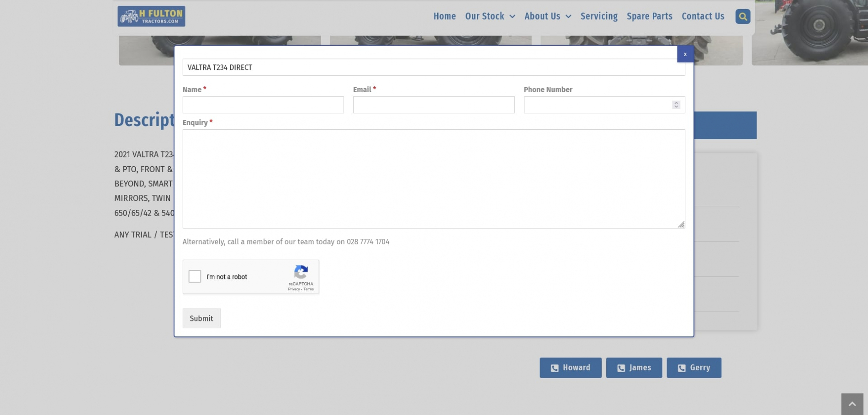Viewport: 868px width, 415px height.
Task: Click the phone icon on Howard button
Action: (x=555, y=368)
